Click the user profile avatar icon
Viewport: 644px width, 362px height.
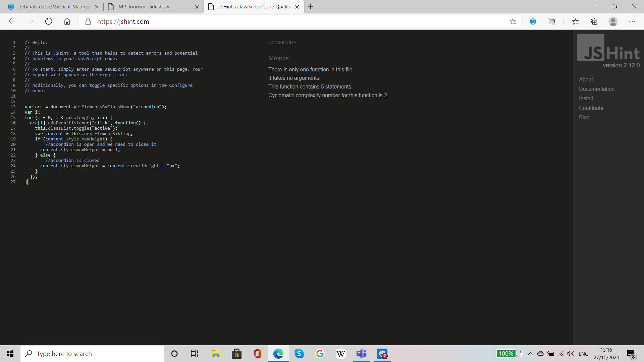tap(613, 21)
